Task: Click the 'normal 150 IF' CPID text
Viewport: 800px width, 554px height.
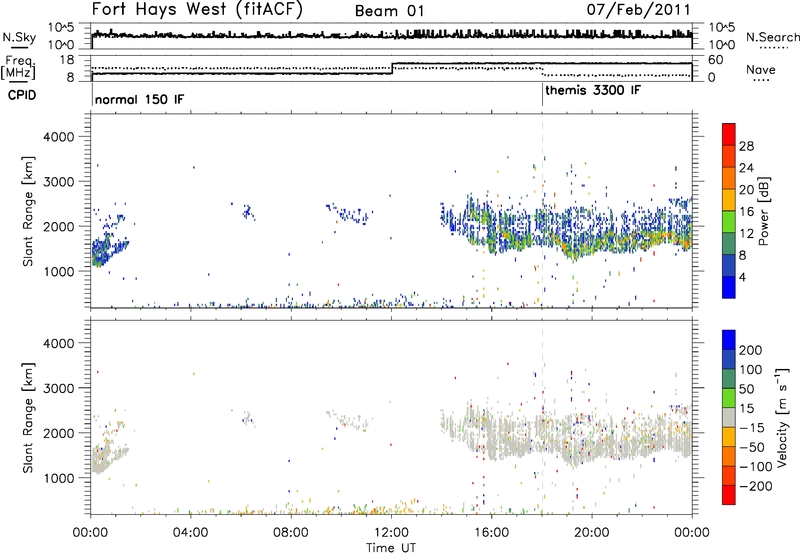Action: point(139,99)
